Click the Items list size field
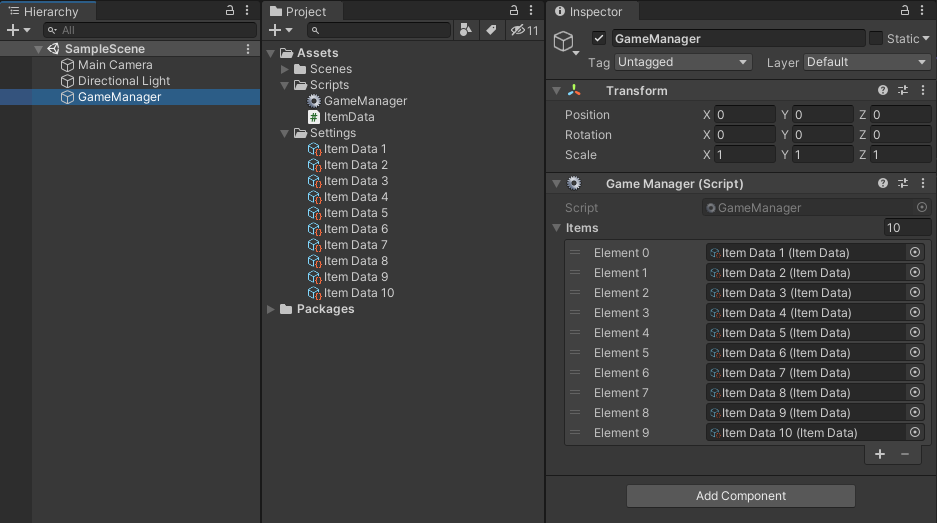The height and width of the screenshot is (523, 937). click(x=907, y=228)
